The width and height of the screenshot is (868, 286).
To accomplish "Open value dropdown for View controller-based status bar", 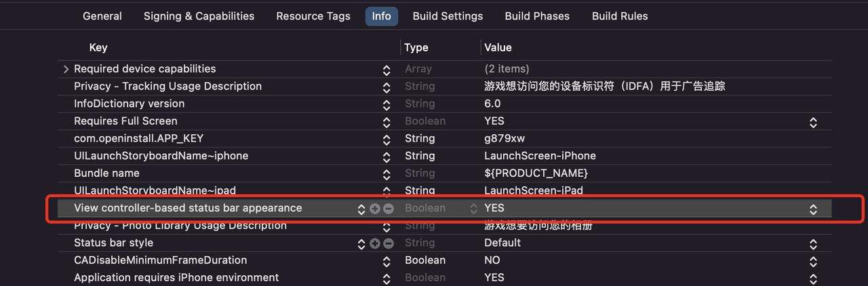I will coord(813,209).
